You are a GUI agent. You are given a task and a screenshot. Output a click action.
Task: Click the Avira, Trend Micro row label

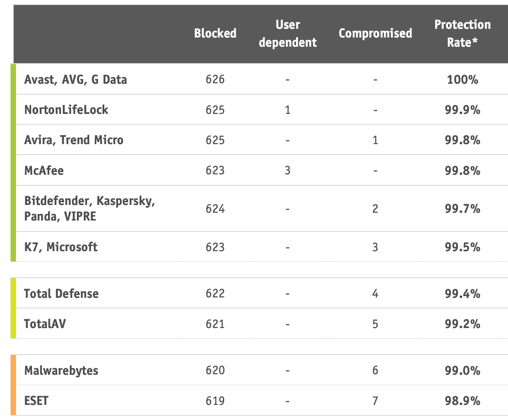click(x=74, y=140)
